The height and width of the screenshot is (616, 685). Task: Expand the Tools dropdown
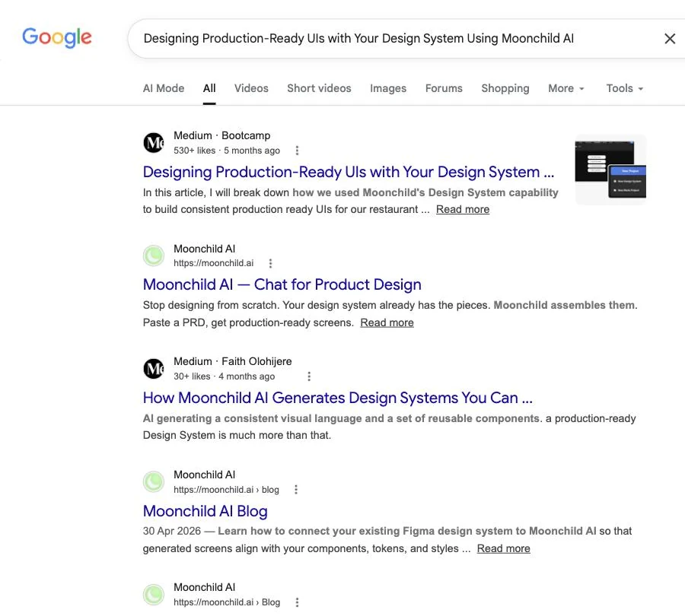pyautogui.click(x=624, y=88)
